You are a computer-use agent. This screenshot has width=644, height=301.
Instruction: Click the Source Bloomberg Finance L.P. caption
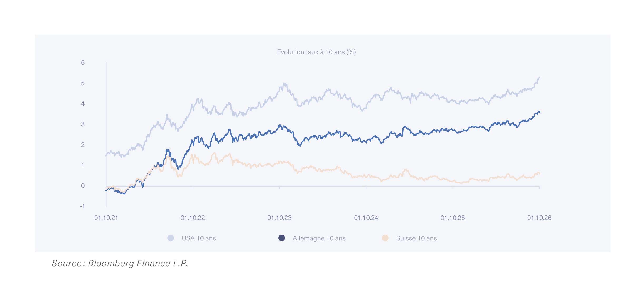[120, 263]
